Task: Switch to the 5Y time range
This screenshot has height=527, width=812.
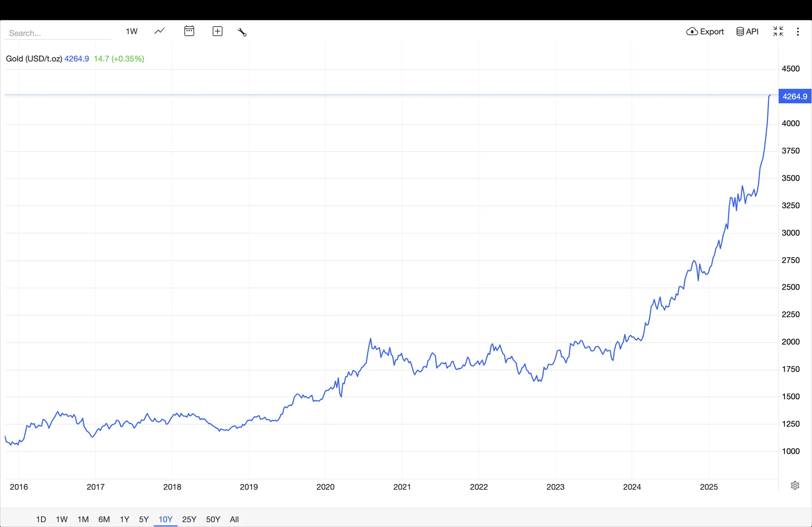Action: tap(144, 519)
